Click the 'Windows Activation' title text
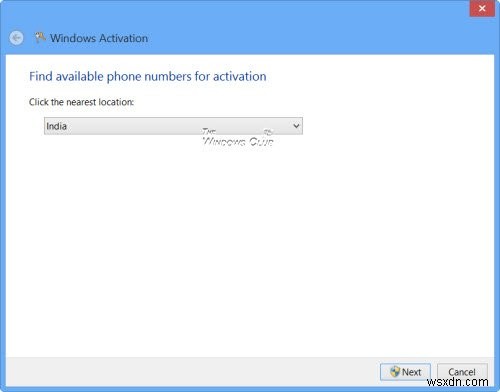The image size is (500, 392). click(x=99, y=38)
